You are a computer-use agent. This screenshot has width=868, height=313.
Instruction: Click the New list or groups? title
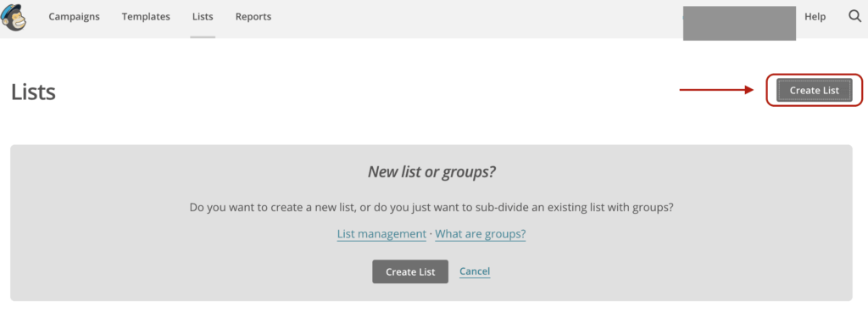click(x=431, y=172)
